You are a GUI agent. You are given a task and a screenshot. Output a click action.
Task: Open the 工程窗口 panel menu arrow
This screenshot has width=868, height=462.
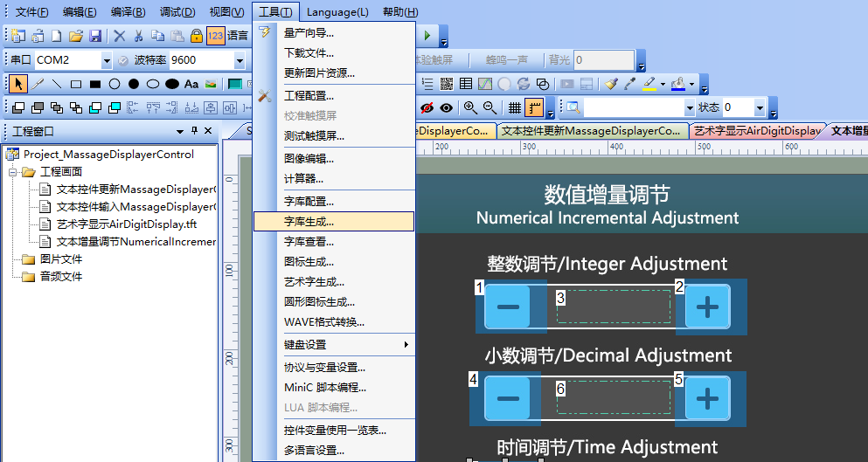(x=180, y=131)
